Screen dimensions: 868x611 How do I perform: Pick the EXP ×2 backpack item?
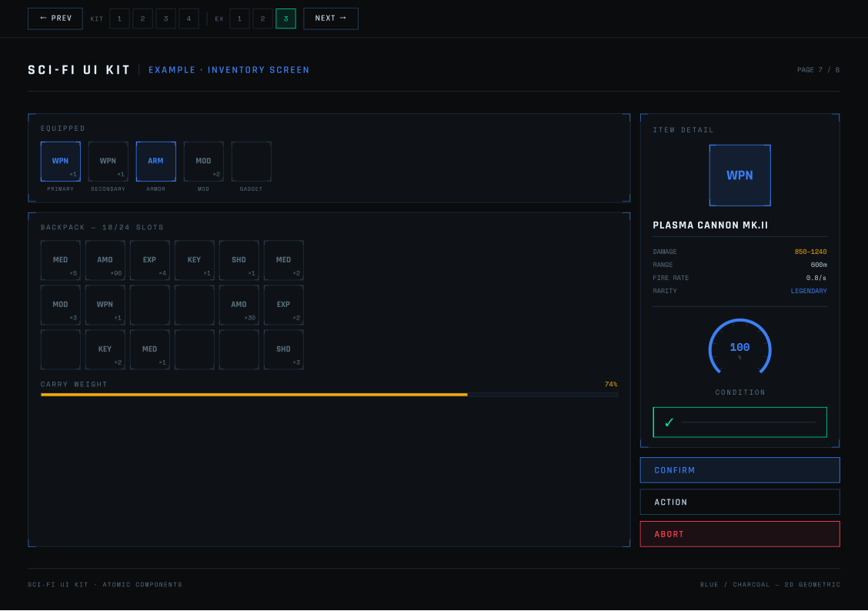(283, 305)
